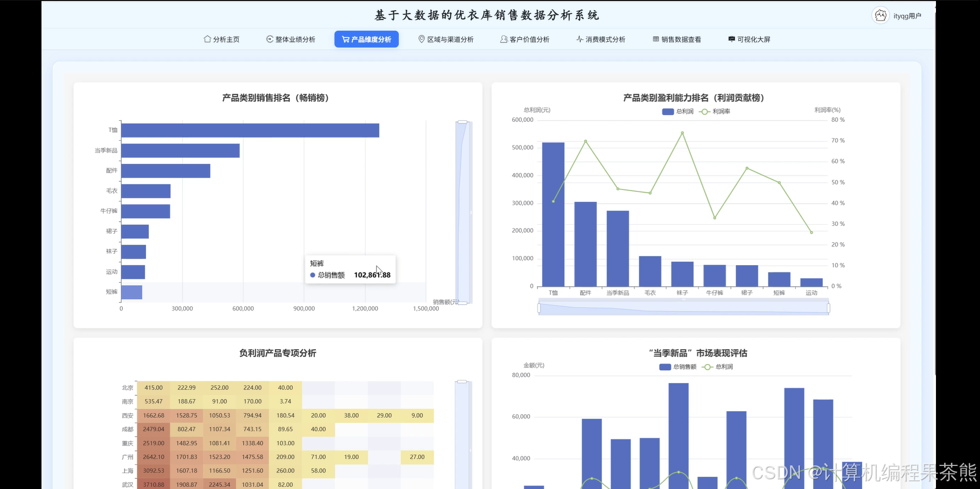980x489 pixels.
Task: Click the right handle of profit chart zoom slider
Action: pyautogui.click(x=828, y=308)
